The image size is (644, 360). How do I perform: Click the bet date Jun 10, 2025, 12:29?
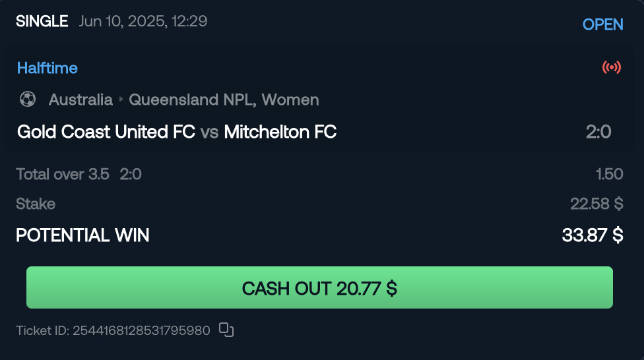143,21
